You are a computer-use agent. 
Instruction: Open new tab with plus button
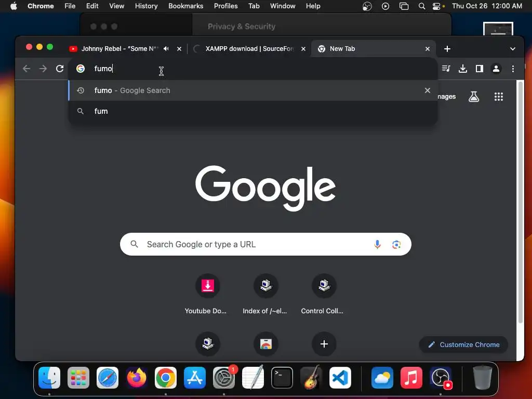tap(447, 49)
